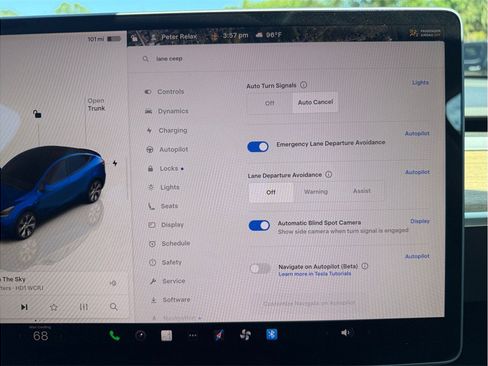Image resolution: width=488 pixels, height=366 pixels.
Task: Set Auto Turn Signals to Auto Cancel
Action: click(315, 102)
